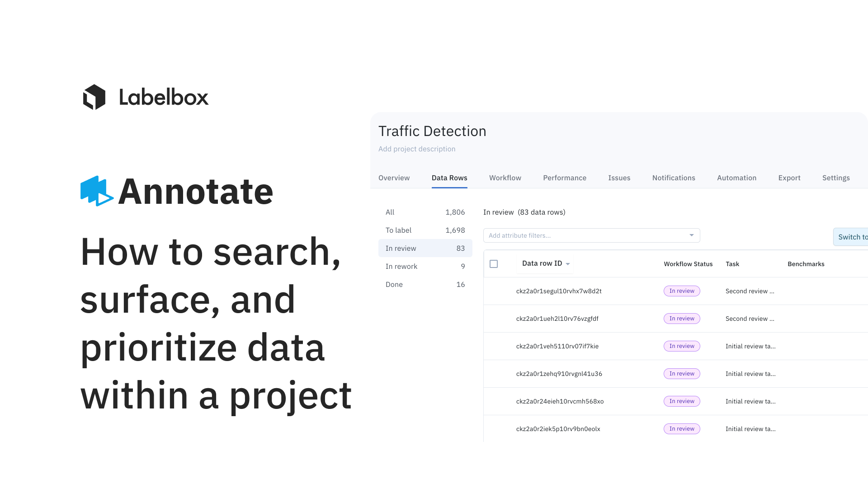Open the Issues tab
Image resolution: width=868 pixels, height=488 pixels.
tap(619, 178)
